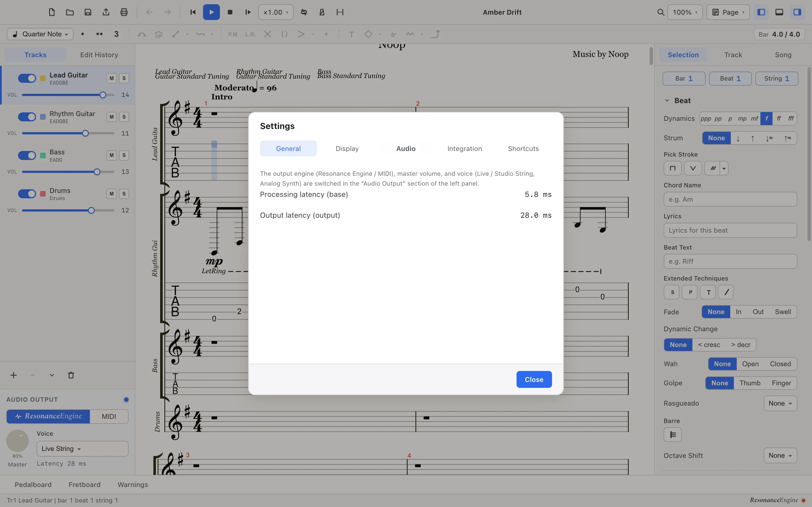Solo the Drums track

click(x=124, y=194)
